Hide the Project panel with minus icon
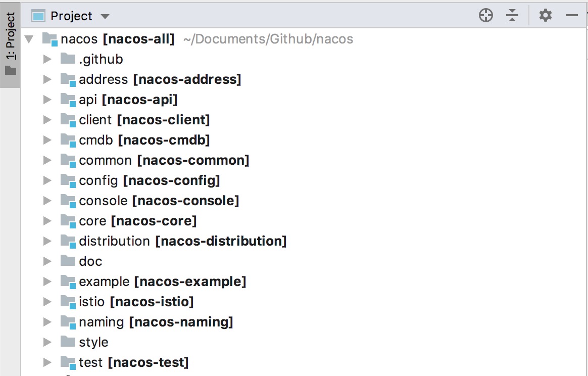 click(571, 16)
